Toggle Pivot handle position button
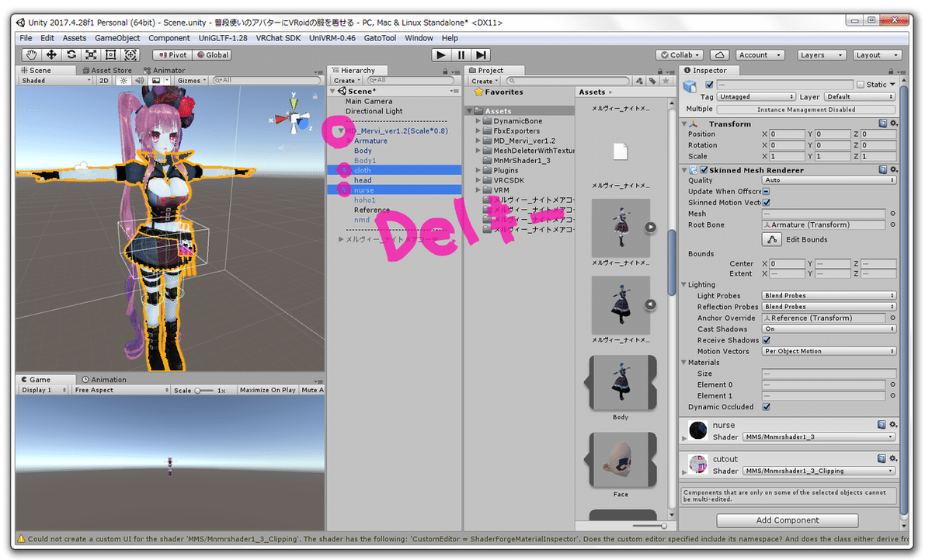This screenshot has width=932, height=560. click(172, 55)
